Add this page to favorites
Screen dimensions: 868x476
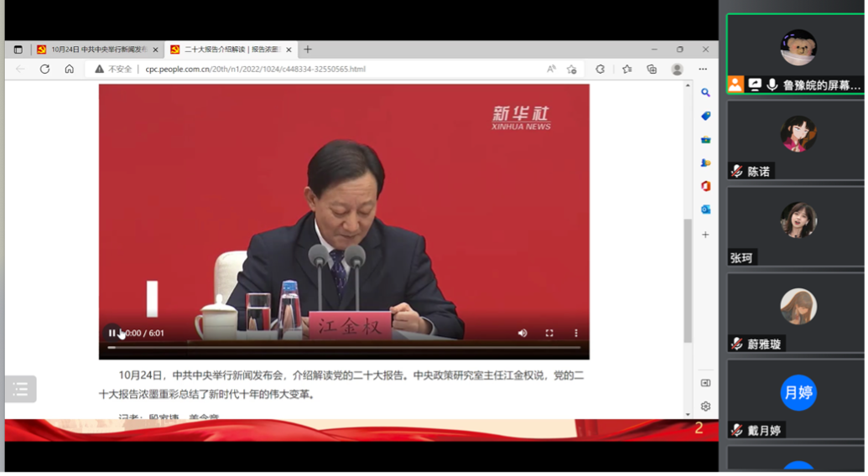click(x=573, y=69)
